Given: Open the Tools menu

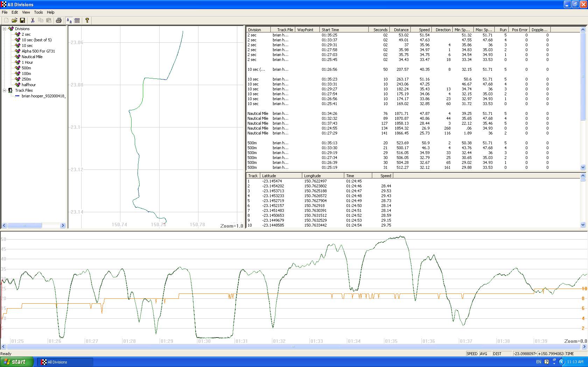Looking at the screenshot, I should tap(38, 12).
